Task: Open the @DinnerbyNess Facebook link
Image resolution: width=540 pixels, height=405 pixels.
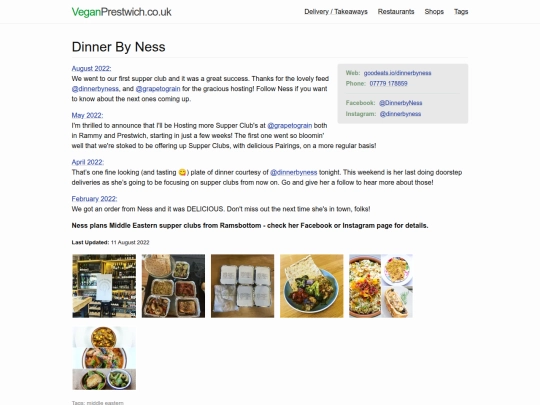Action: 401,103
